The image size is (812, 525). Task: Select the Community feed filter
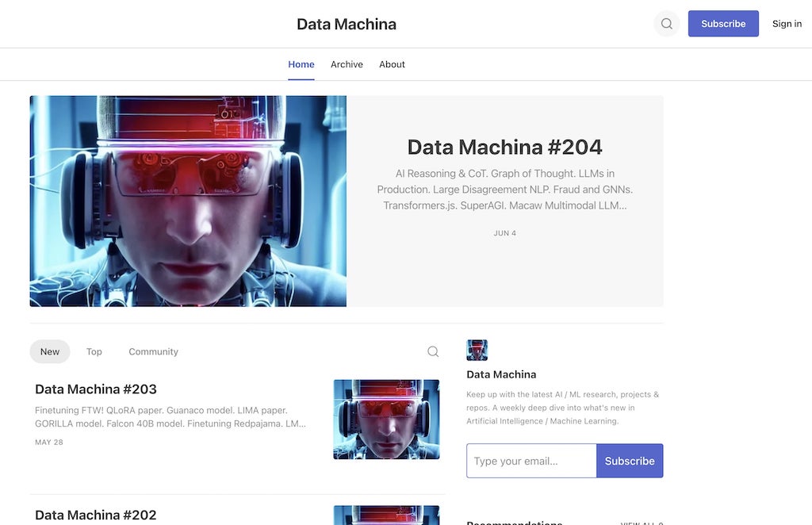pyautogui.click(x=153, y=351)
